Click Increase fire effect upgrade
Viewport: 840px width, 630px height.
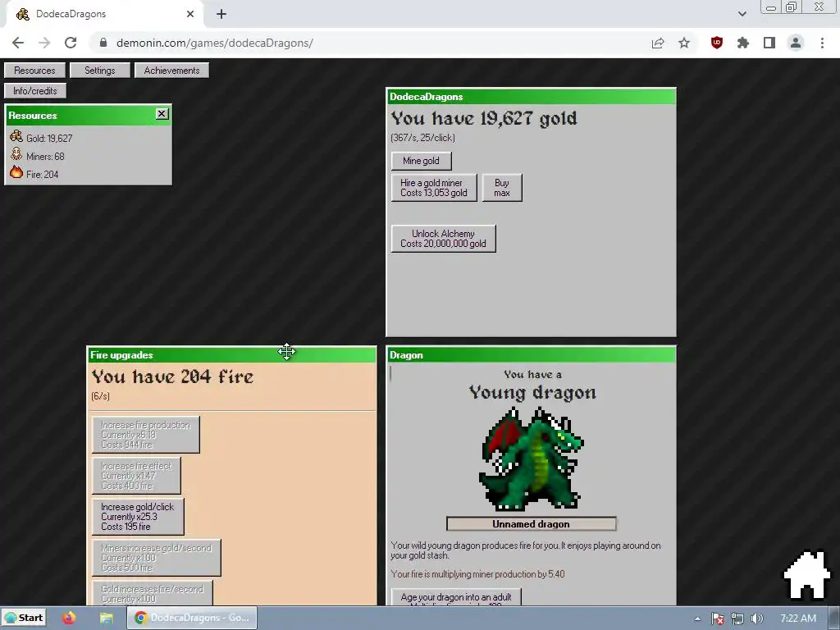[136, 475]
